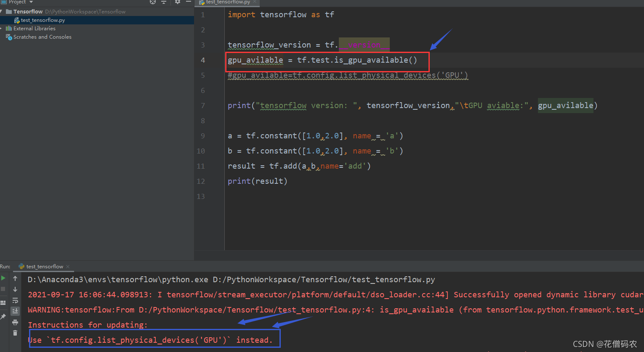Click gutter line number 4
Image resolution: width=644 pixels, height=352 pixels.
(x=203, y=60)
